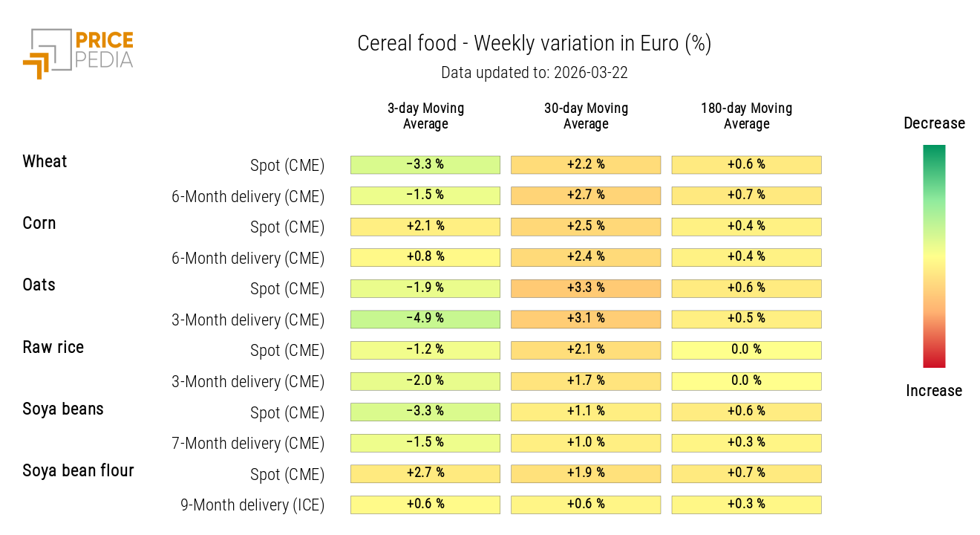Click the Oats Spot 30-day +3.3 % cell
This screenshot has height=535, width=980.
[x=586, y=288]
